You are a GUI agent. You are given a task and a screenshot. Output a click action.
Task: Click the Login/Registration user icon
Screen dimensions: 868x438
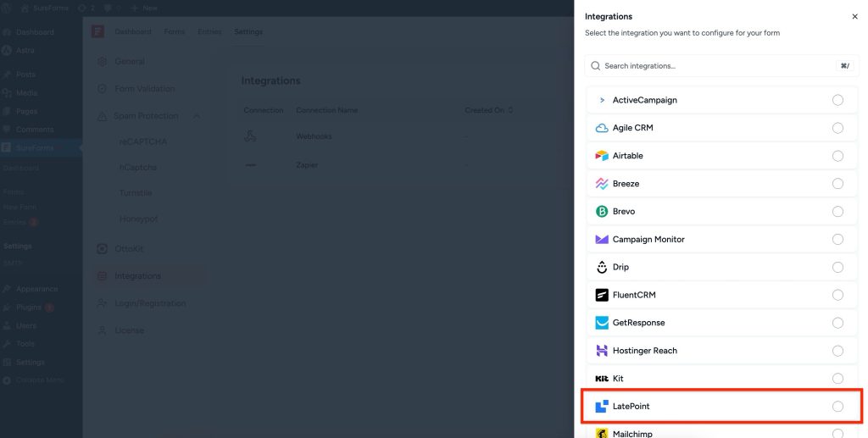tap(102, 303)
